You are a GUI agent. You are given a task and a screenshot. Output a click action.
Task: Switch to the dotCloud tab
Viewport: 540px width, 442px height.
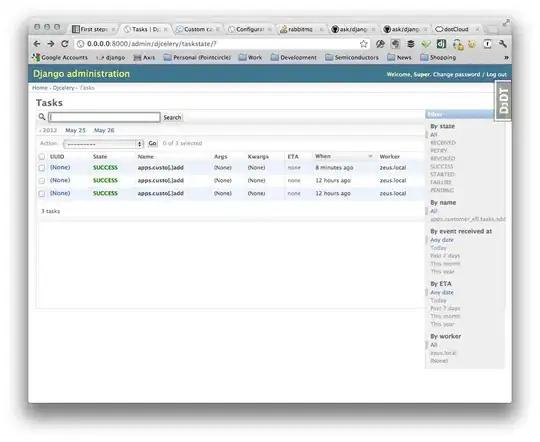(x=457, y=29)
